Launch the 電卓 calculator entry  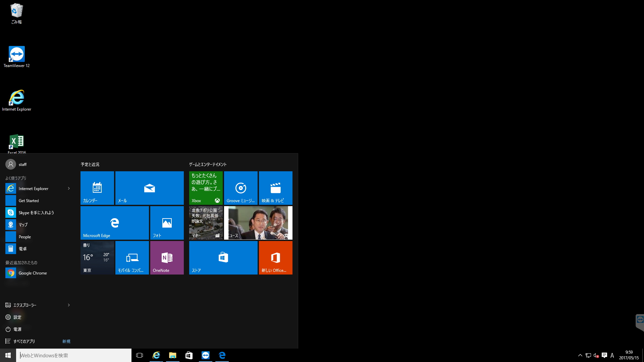(x=38, y=249)
